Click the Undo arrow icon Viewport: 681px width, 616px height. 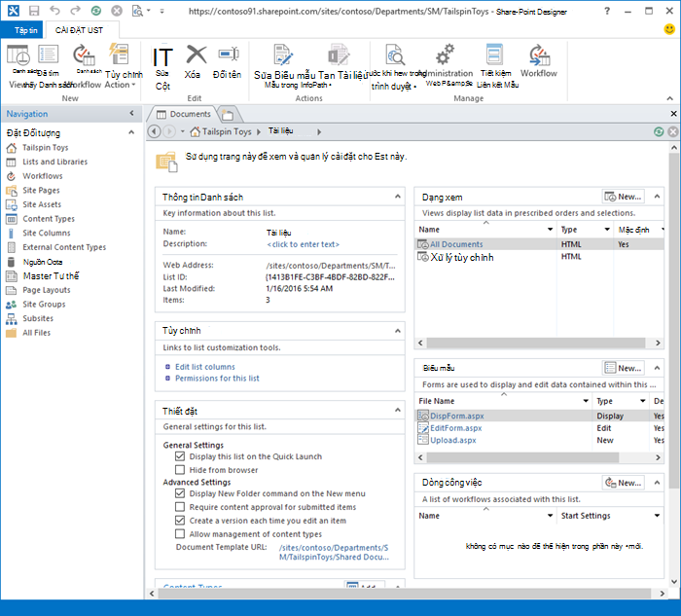[54, 11]
